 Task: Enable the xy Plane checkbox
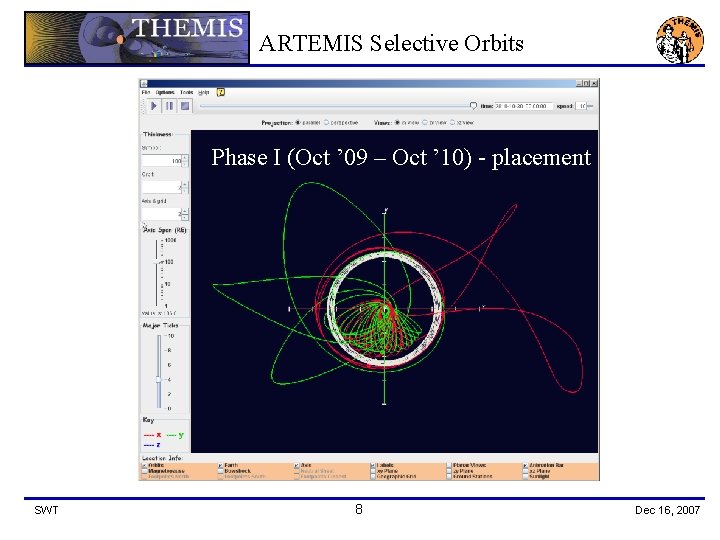click(x=373, y=471)
